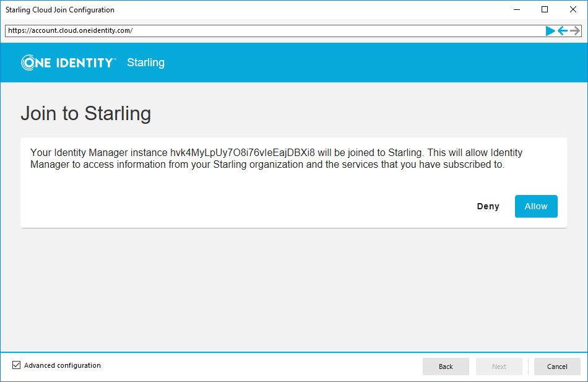Viewport: 588px width, 382px height.
Task: Click the second line of the description text
Action: [267, 165]
